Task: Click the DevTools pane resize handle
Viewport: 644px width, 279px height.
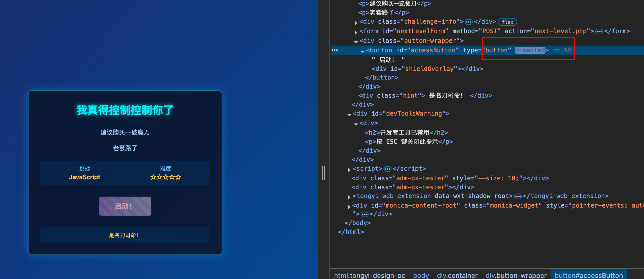Action: pos(324,173)
